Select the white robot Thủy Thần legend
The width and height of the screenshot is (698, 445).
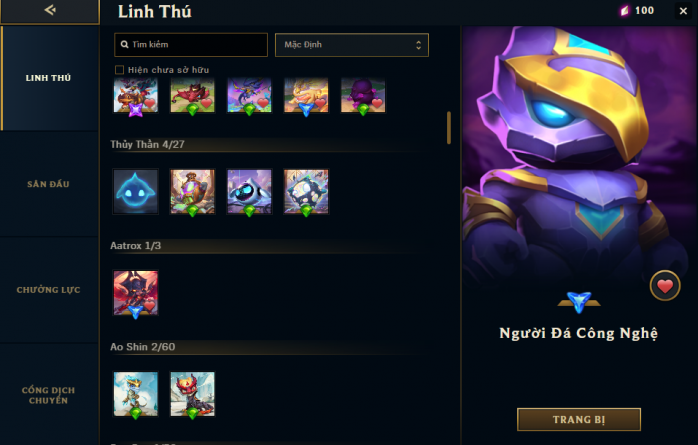click(x=249, y=191)
